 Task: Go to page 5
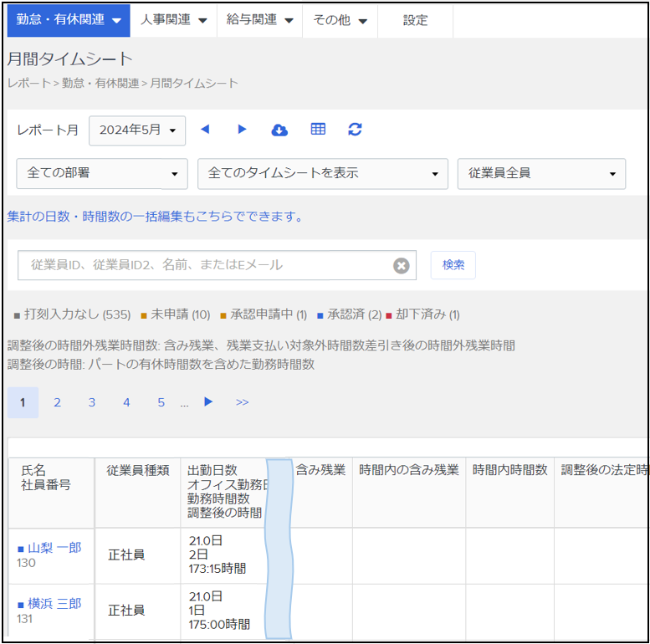(x=161, y=402)
